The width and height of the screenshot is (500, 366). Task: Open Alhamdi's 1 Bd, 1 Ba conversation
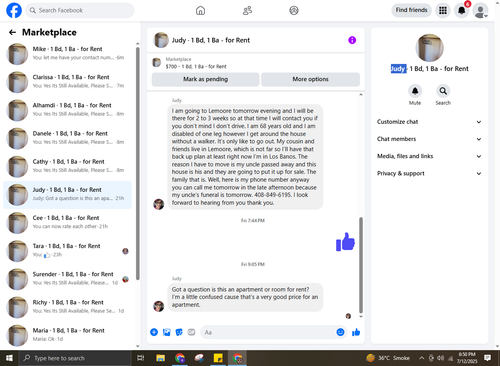click(68, 110)
